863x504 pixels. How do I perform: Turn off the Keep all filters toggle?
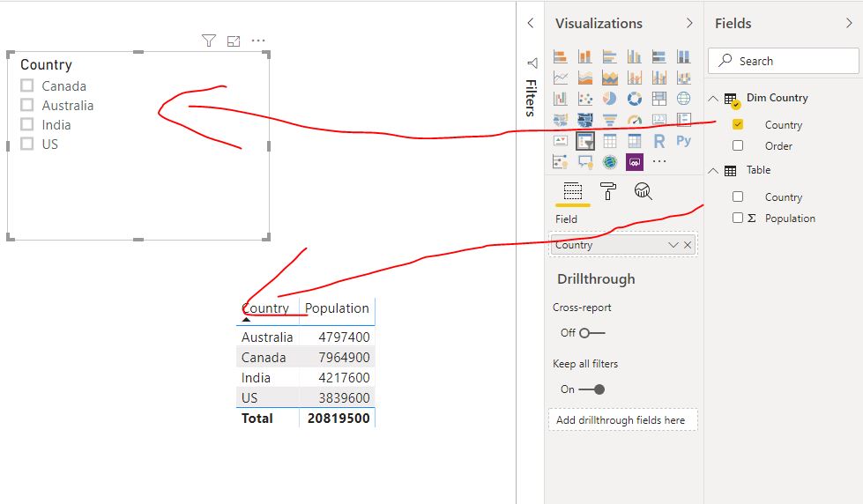click(x=592, y=389)
